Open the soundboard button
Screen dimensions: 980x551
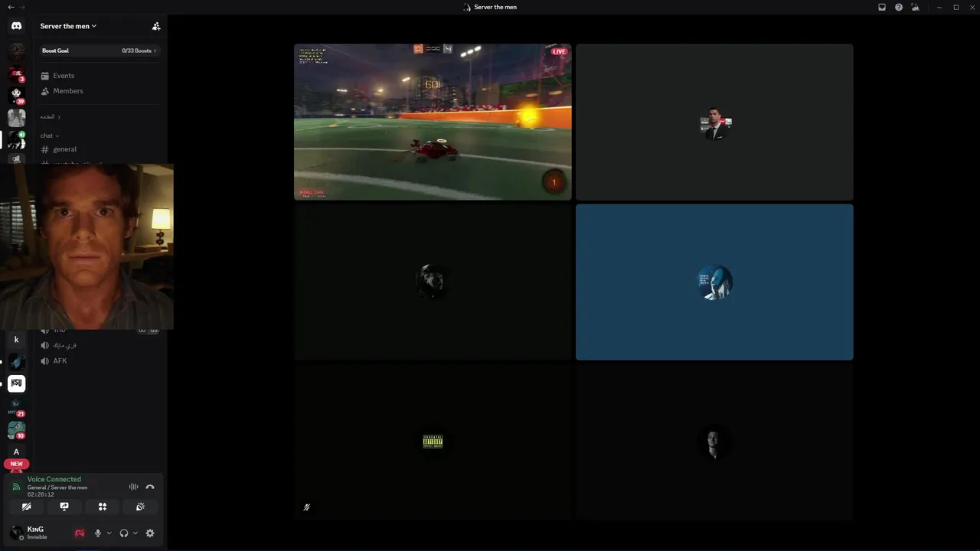(x=140, y=507)
